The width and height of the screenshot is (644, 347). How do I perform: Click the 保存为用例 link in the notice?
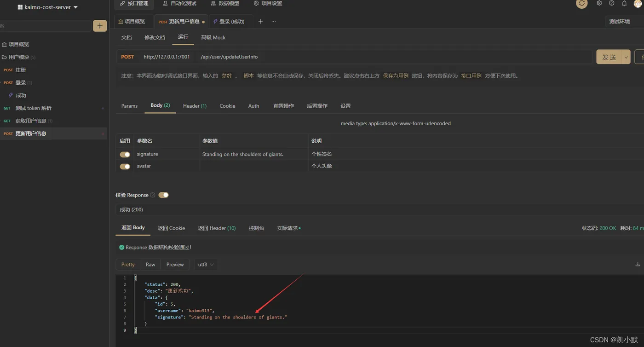click(396, 76)
